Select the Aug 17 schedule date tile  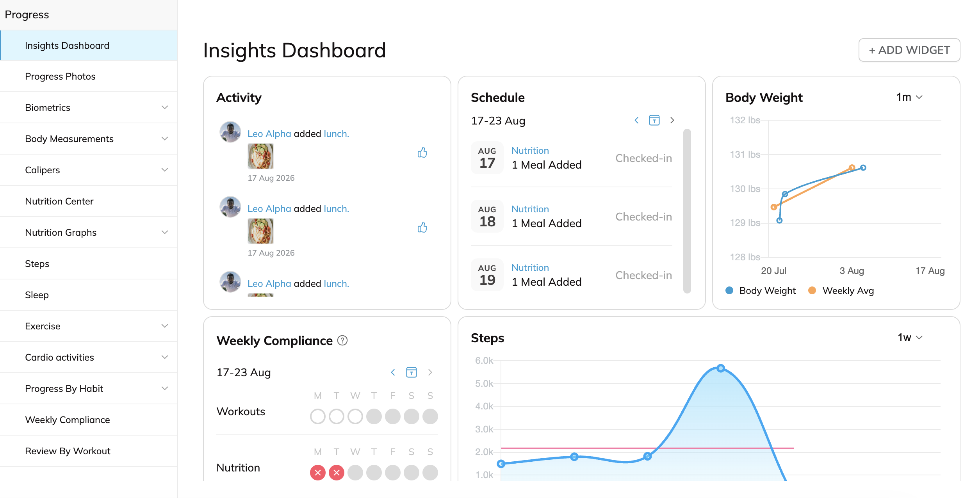coord(487,158)
